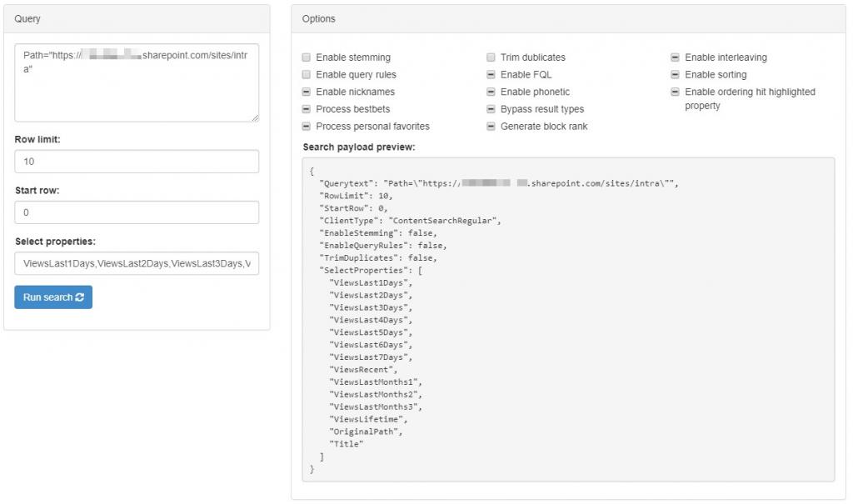Toggle Enable nicknames checkbox
The image size is (853, 504).
pyautogui.click(x=307, y=92)
